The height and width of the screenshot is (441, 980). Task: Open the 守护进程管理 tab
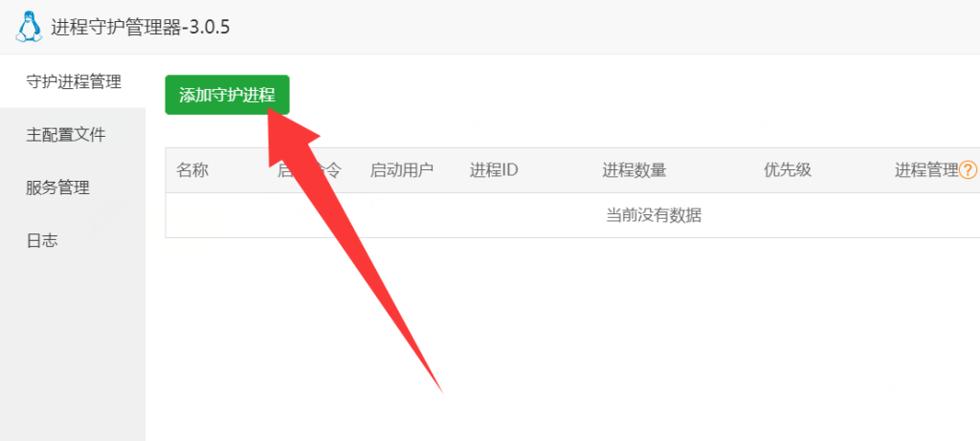point(73,81)
